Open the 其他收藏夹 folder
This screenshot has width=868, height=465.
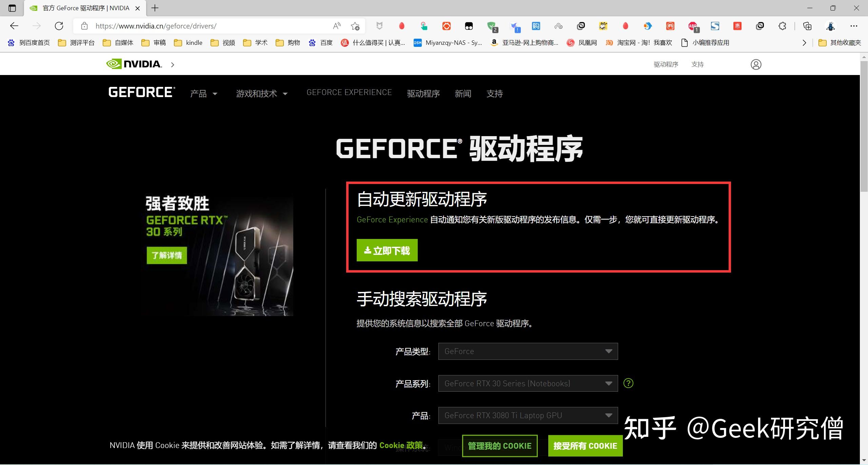(x=840, y=43)
